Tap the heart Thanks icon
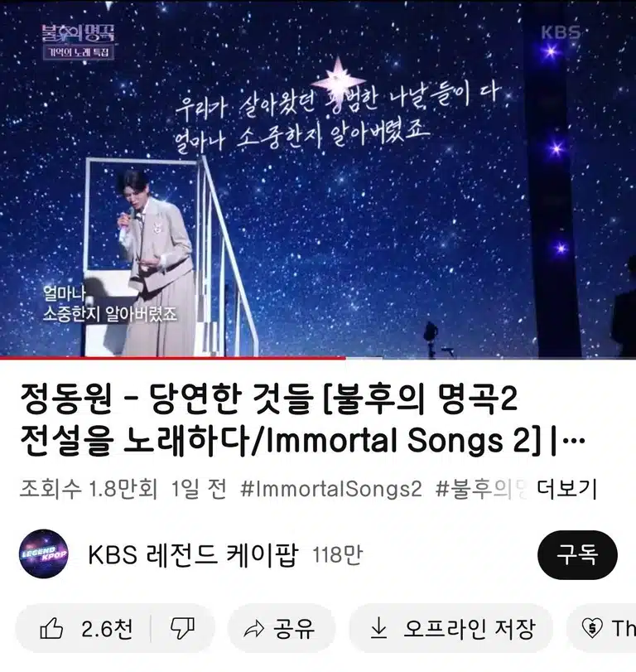Image resolution: width=636 pixels, height=672 pixels. (x=592, y=629)
